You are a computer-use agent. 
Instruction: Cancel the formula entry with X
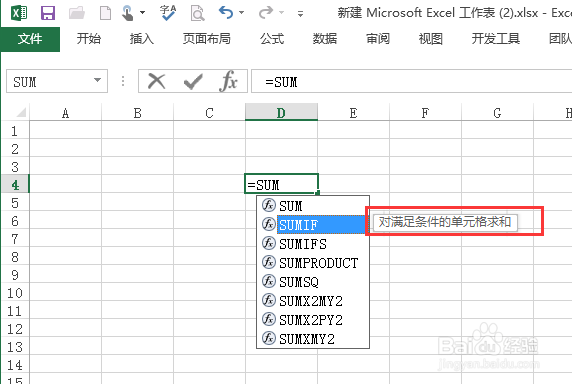pyautogui.click(x=156, y=81)
